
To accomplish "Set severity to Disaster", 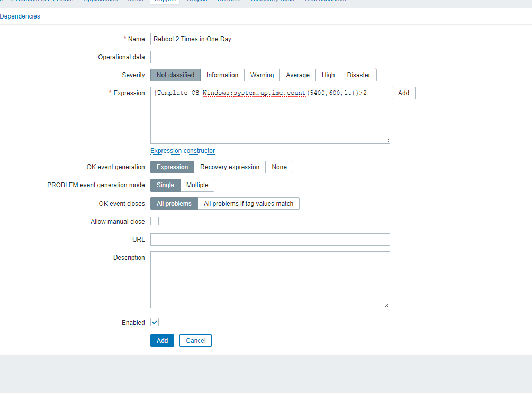I will click(358, 75).
